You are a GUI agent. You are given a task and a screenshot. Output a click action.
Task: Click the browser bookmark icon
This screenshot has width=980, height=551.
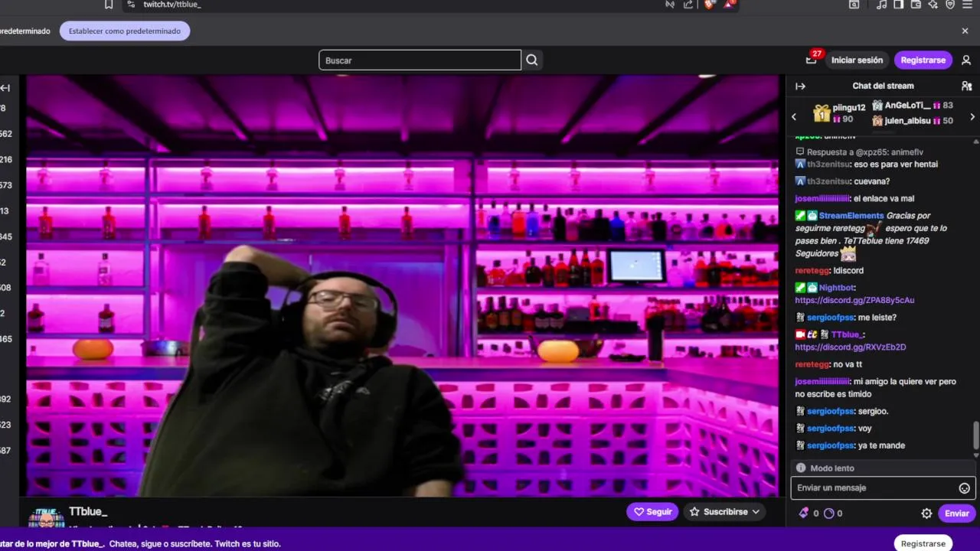point(109,5)
